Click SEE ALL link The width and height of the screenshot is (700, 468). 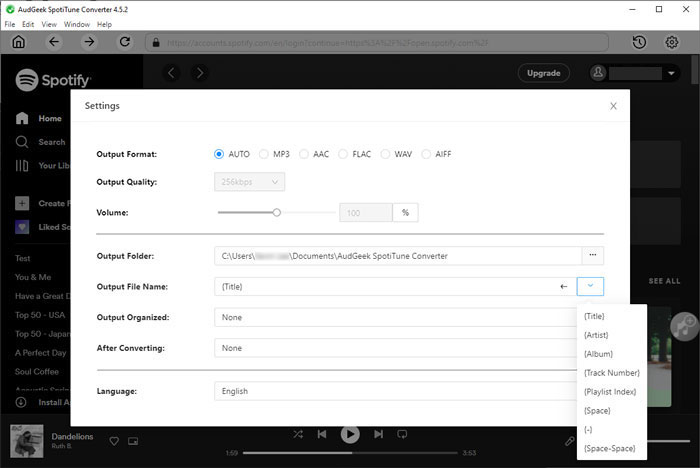[x=664, y=281]
